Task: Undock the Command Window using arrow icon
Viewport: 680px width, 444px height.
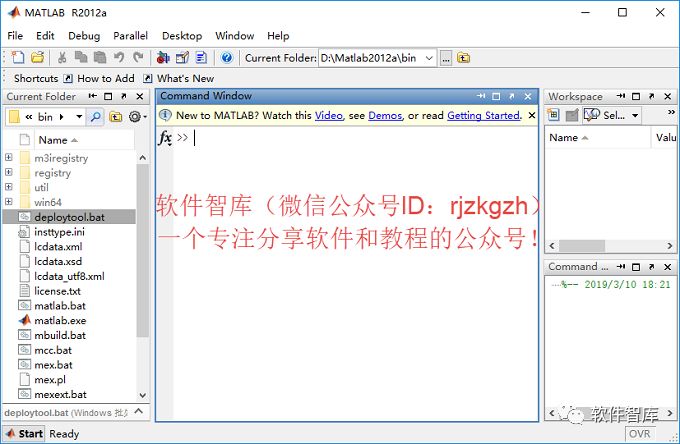Action: (512, 96)
